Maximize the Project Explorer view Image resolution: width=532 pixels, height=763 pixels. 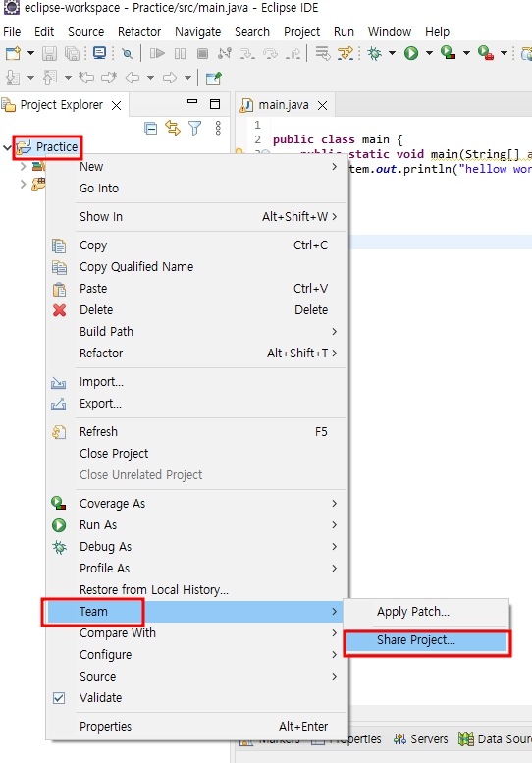pyautogui.click(x=215, y=104)
